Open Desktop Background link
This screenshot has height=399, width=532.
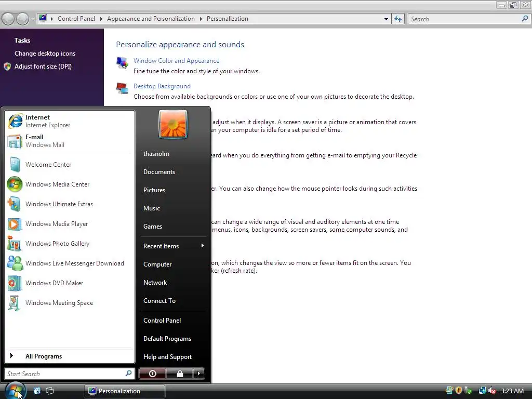click(162, 86)
